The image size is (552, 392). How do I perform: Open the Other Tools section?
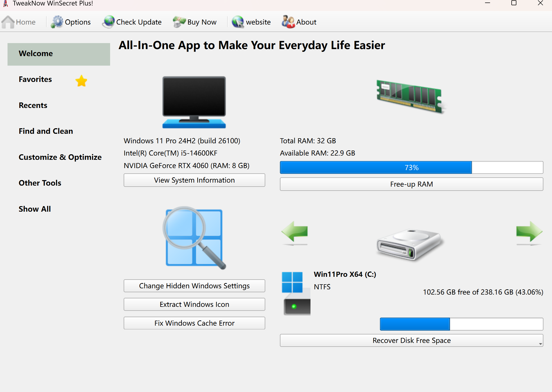40,183
